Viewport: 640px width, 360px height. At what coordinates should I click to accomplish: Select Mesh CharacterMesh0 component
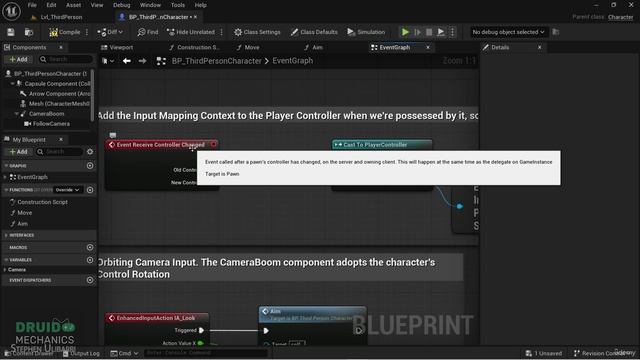(59, 104)
